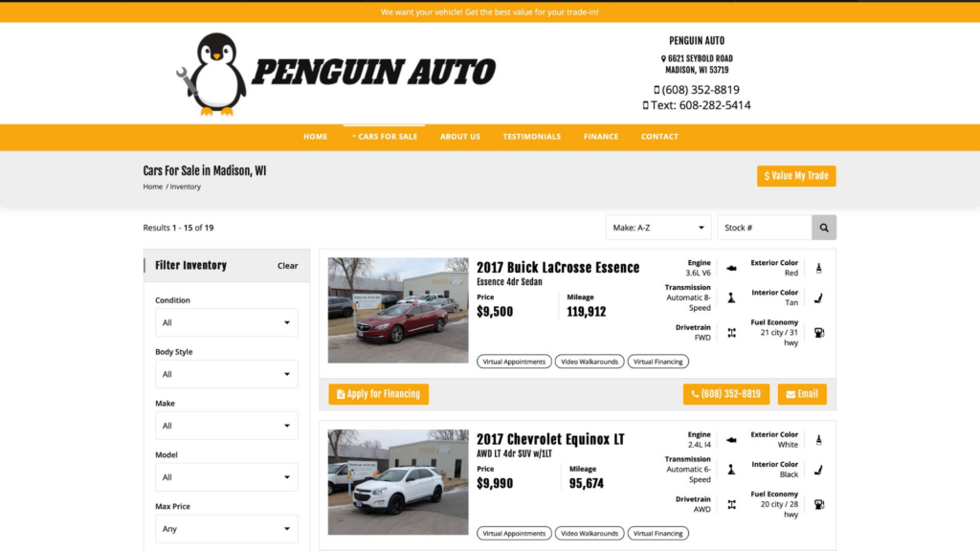Open the Cars For Sale menu
The width and height of the screenshot is (980, 551).
385,136
